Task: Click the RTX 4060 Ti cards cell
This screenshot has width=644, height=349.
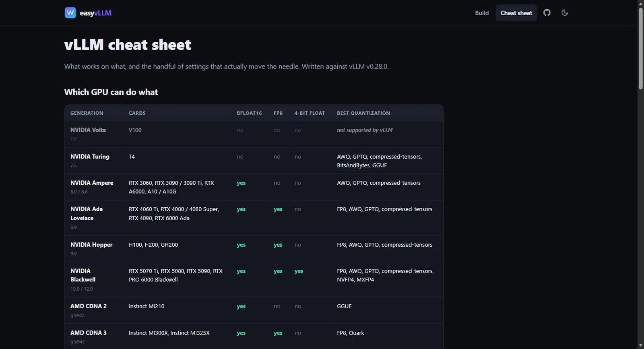Action: 174,213
